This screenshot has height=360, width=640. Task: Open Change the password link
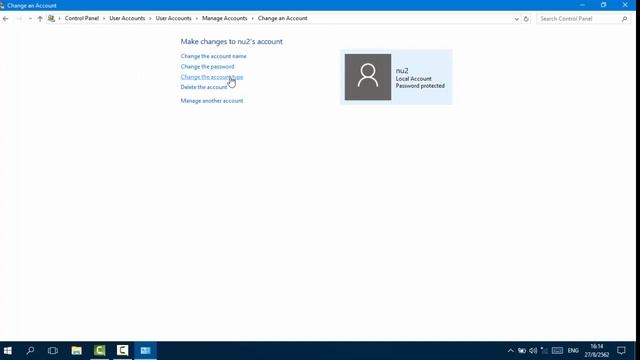click(207, 67)
